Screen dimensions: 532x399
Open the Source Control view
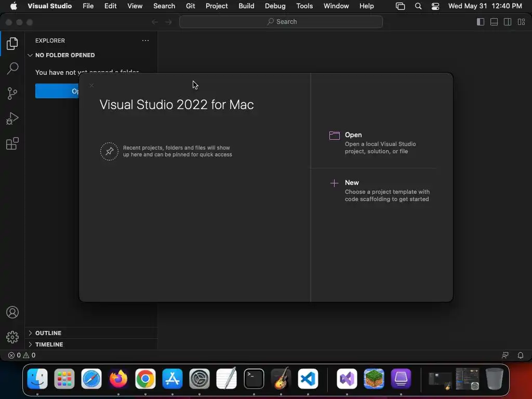(12, 94)
